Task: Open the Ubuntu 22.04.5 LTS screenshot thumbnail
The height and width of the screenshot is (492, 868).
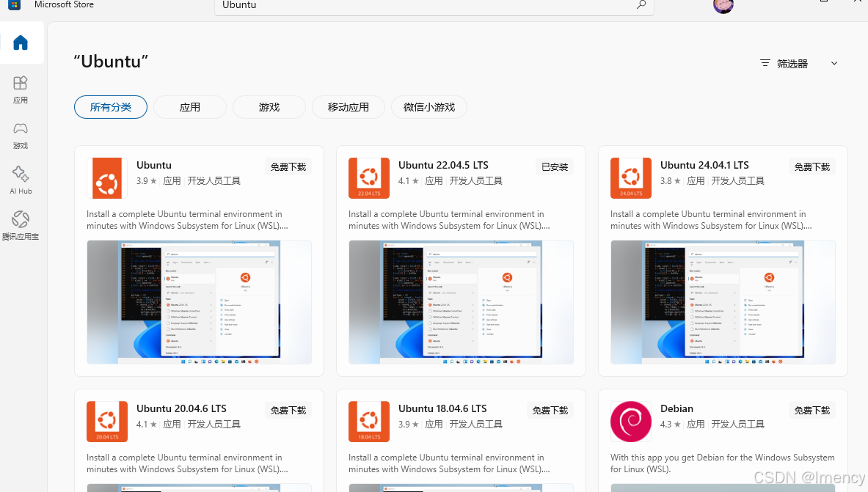Action: coord(461,302)
